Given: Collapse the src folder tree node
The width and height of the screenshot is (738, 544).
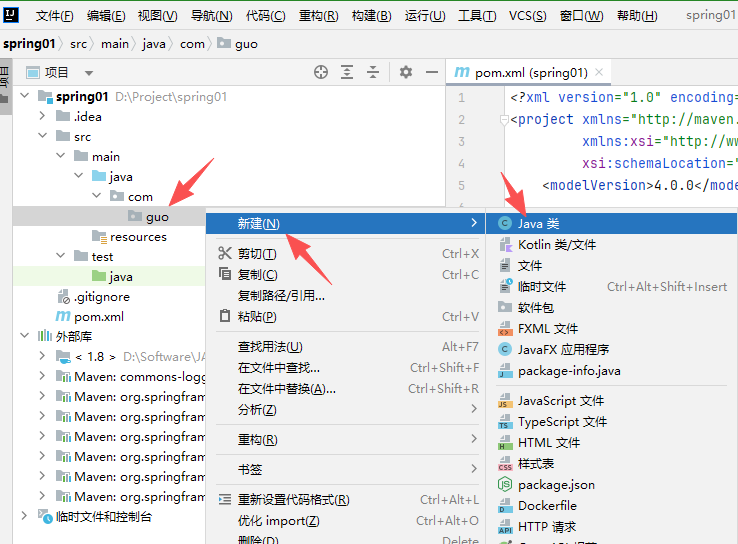Looking at the screenshot, I should tap(42, 137).
